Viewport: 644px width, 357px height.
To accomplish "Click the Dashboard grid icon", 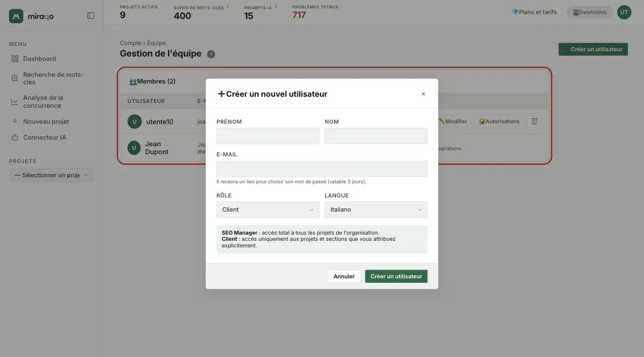I will (15, 59).
